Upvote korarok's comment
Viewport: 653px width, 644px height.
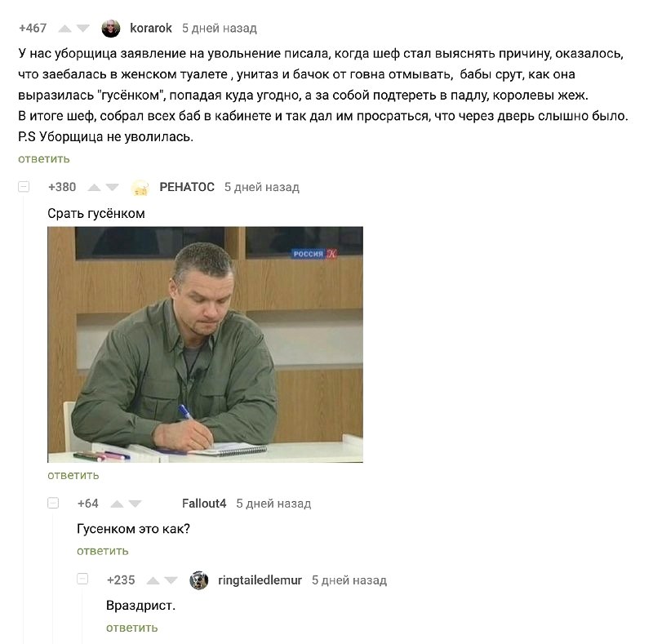click(x=64, y=29)
